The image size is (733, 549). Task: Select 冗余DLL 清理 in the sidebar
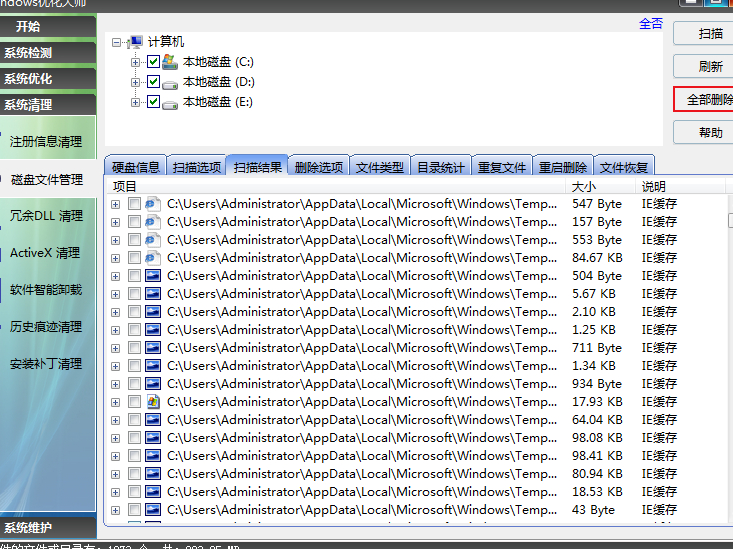pos(46,216)
